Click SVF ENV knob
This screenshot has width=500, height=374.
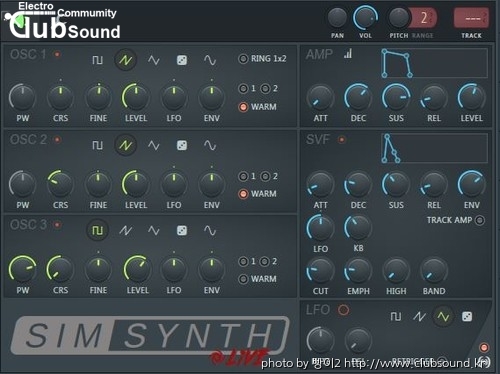coord(471,184)
